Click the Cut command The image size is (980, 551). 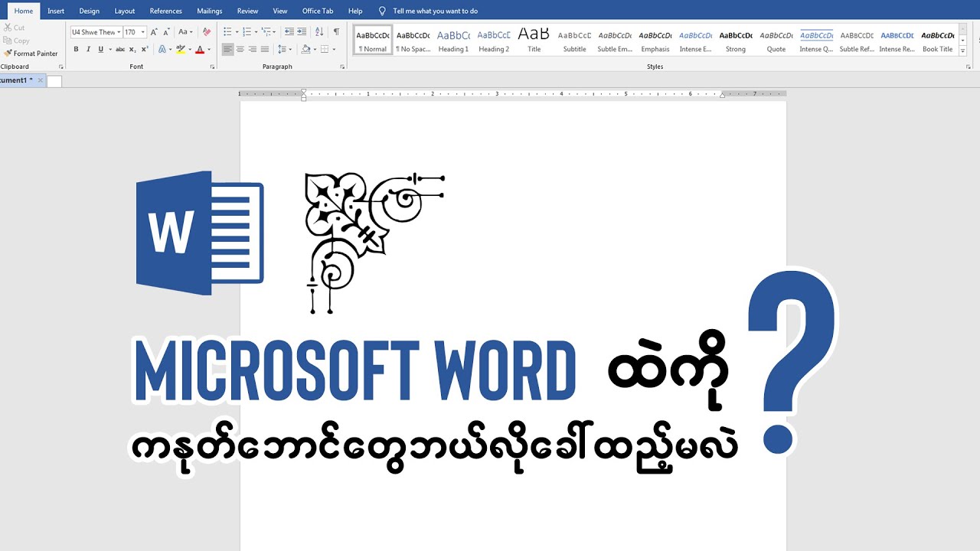pyautogui.click(x=15, y=28)
